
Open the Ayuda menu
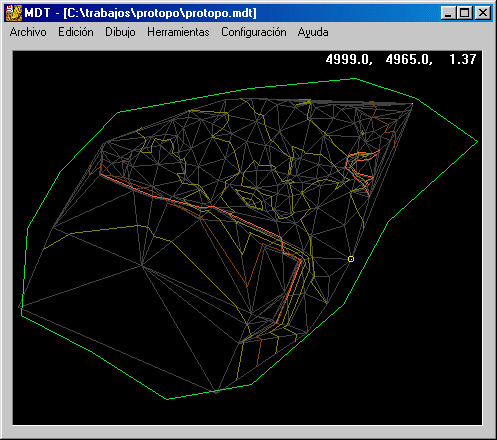pyautogui.click(x=313, y=32)
